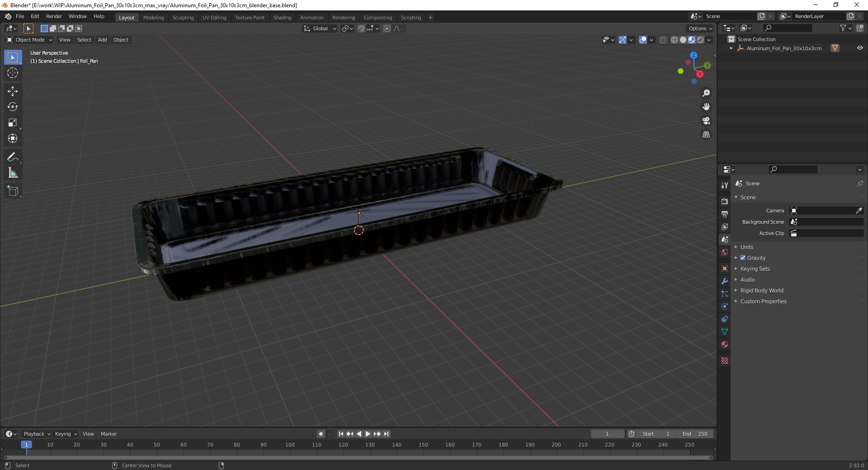868x470 pixels.
Task: Toggle the Gravity checkbox
Action: point(743,258)
